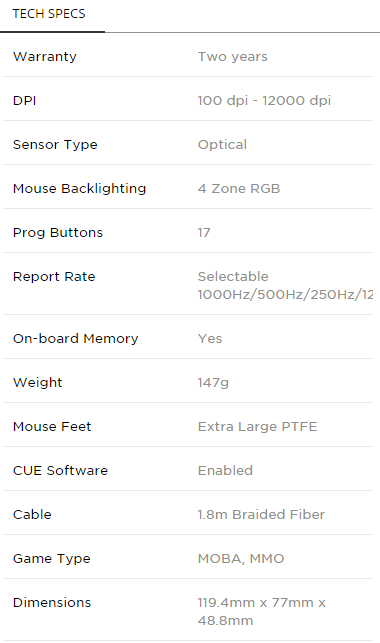Click the 1.8m Braided Fiber cable value
Viewport: 380px width, 643px height.
coord(261,514)
